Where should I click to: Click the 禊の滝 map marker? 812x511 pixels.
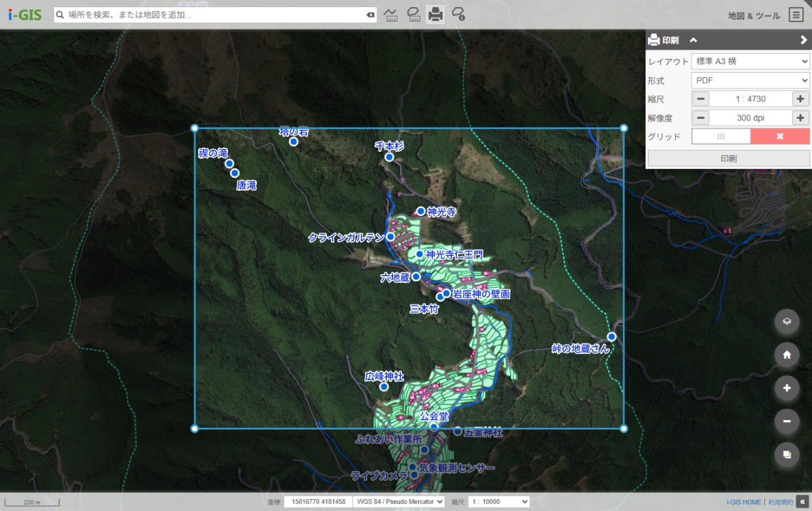[229, 164]
